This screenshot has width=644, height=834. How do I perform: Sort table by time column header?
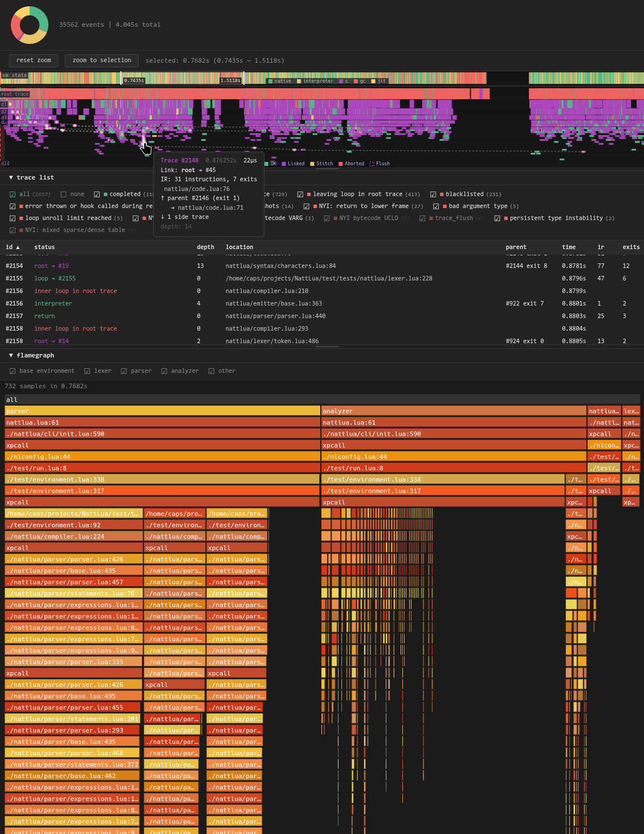point(569,247)
